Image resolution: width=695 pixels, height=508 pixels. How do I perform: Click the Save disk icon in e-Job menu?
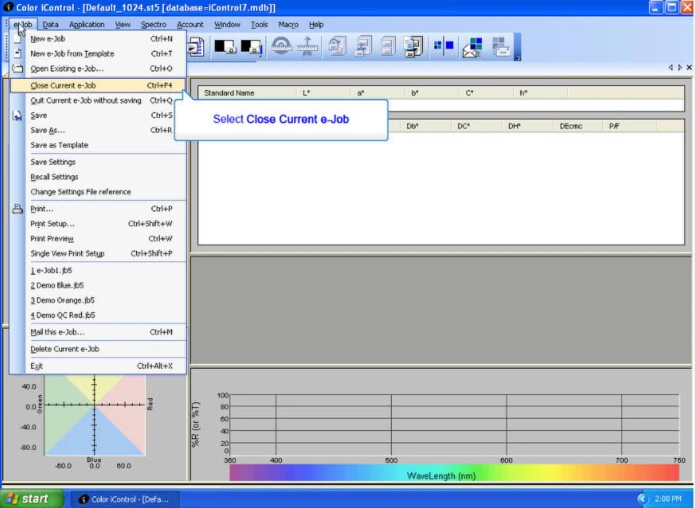pos(18,116)
